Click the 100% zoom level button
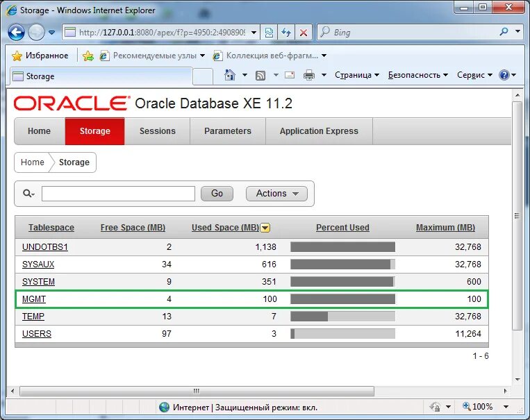 [478, 407]
